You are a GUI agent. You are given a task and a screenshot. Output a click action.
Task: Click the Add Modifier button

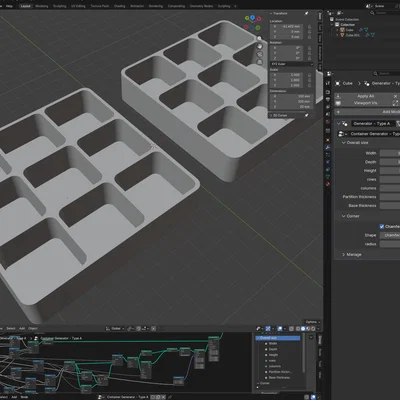coord(367,112)
